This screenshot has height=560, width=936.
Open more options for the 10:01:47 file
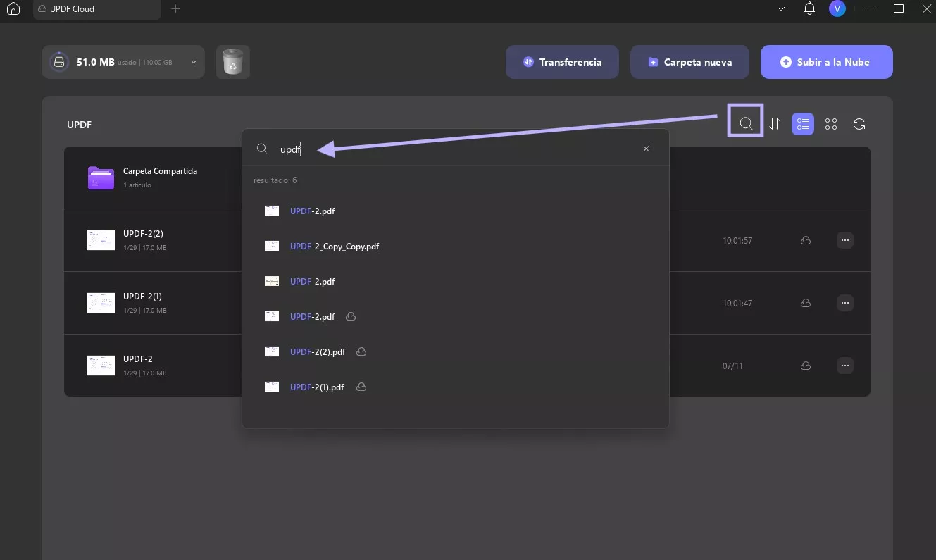845,303
